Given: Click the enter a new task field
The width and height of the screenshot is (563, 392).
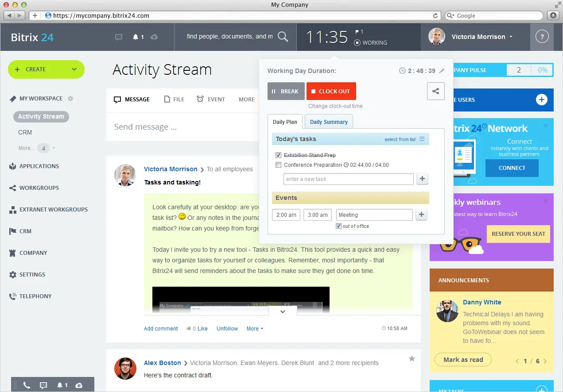Looking at the screenshot, I should pyautogui.click(x=349, y=179).
